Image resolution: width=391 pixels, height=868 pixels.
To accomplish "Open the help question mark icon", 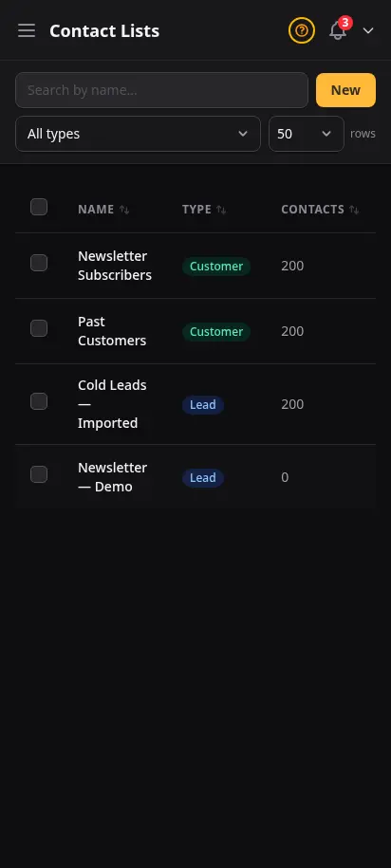I will (x=301, y=30).
